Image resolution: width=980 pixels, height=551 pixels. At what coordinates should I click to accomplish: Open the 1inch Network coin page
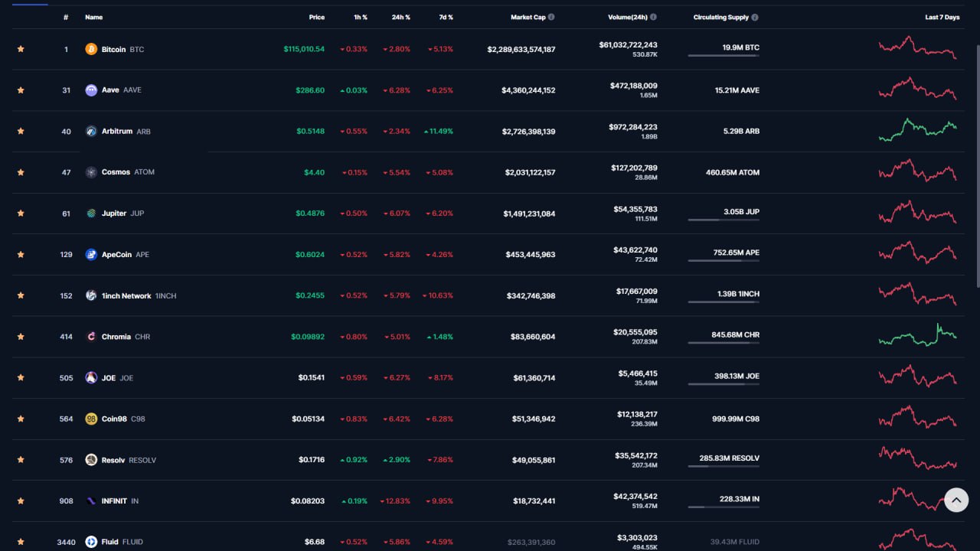point(126,295)
